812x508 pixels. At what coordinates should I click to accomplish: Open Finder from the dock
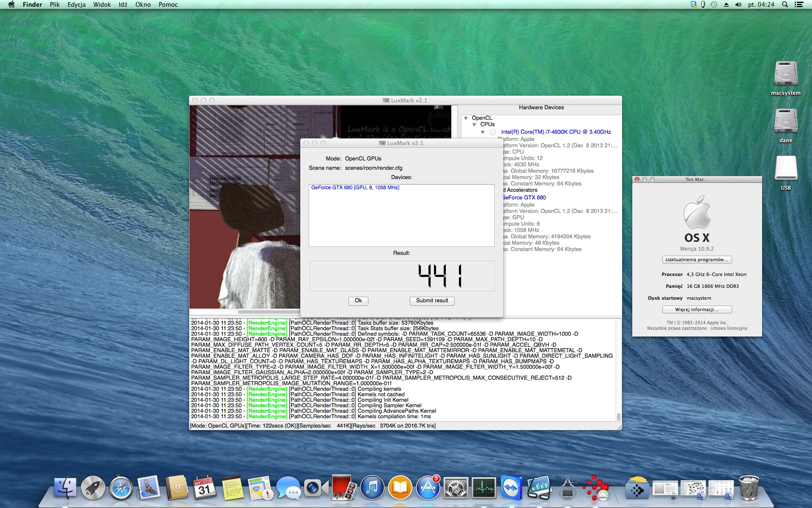[65, 488]
